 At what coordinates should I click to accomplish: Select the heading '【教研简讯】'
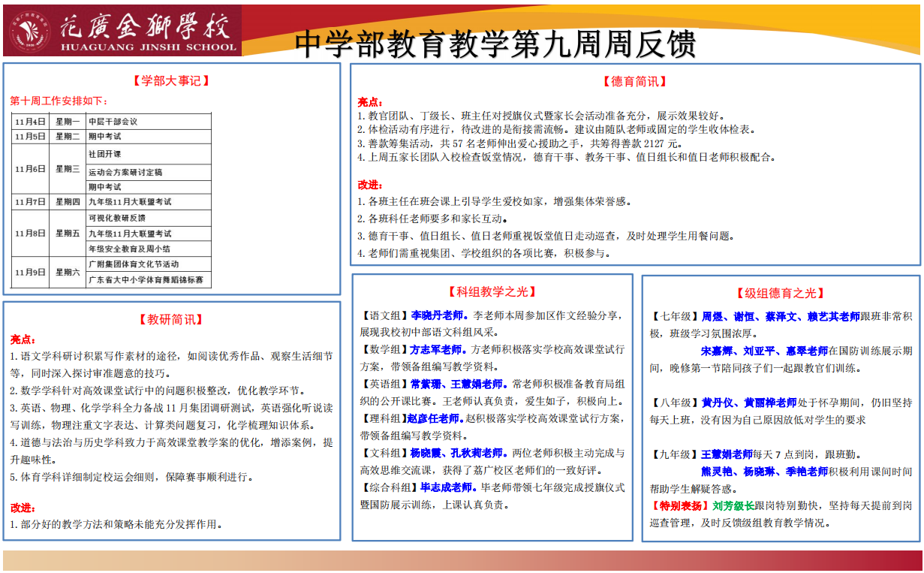click(x=171, y=319)
